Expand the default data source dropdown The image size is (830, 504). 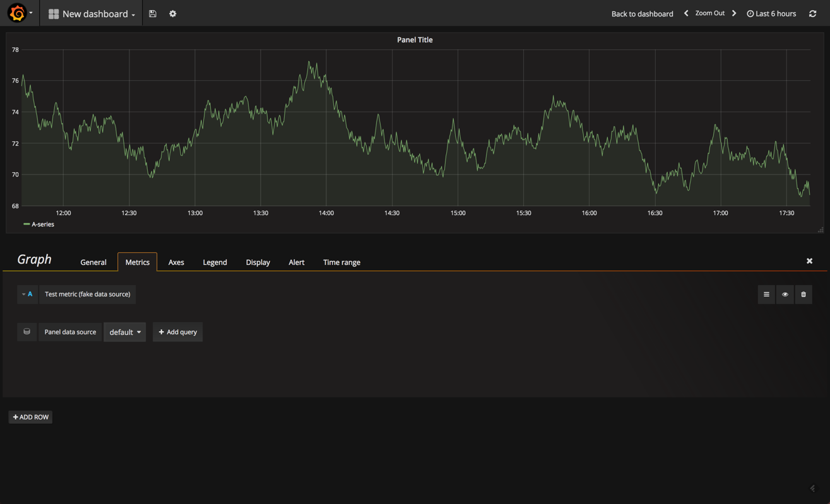tap(125, 332)
